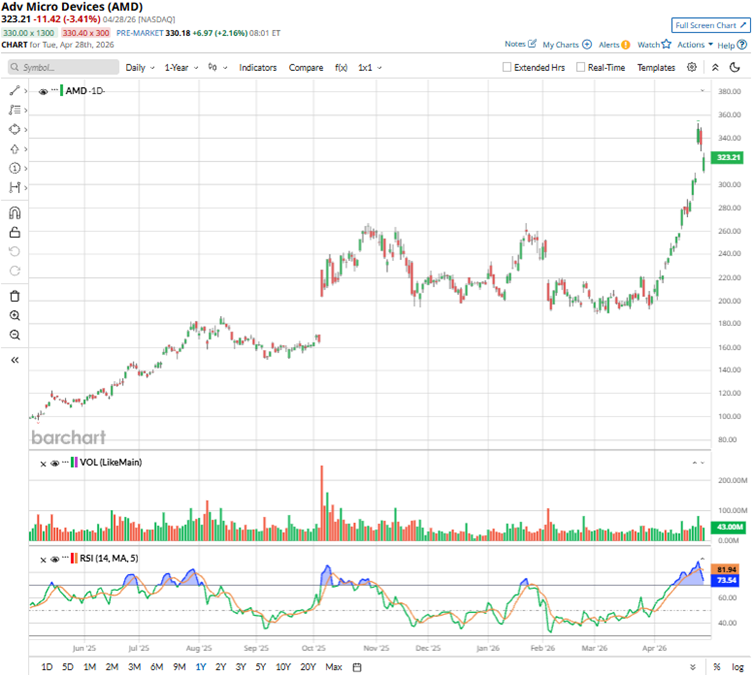Expand the Actions dropdown menu
This screenshot has width=752, height=675.
694,44
